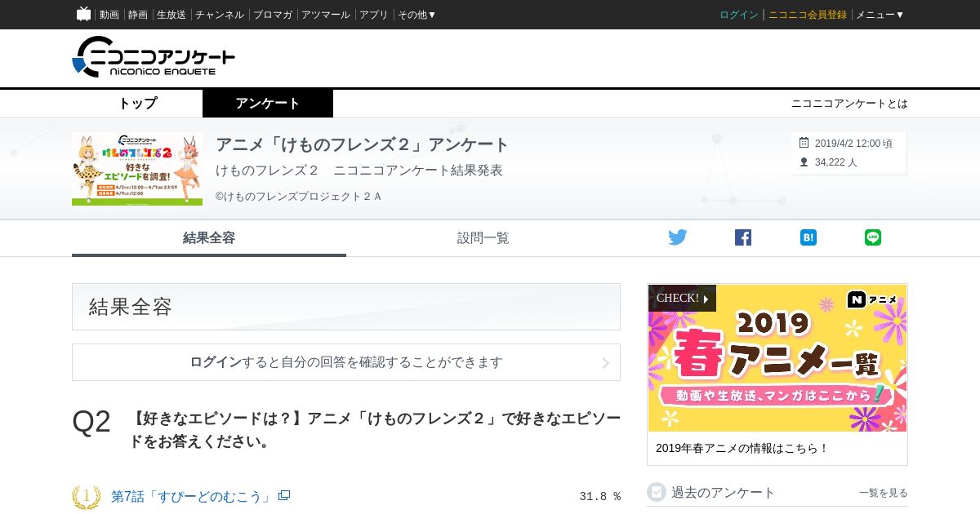Select the 結果全容 tab
Screen dimensions: 980x514
tap(209, 238)
